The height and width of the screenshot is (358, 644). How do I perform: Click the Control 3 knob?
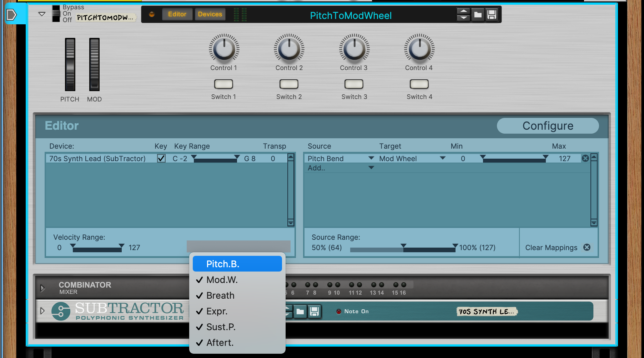(x=354, y=49)
